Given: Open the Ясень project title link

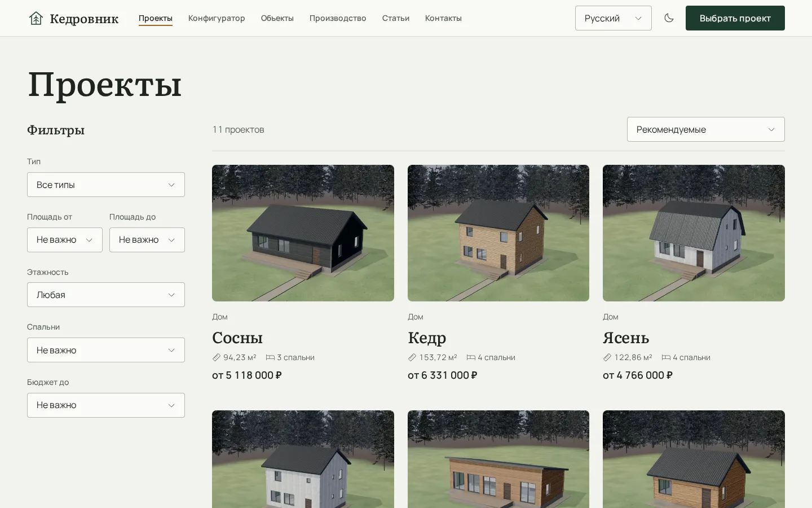Looking at the screenshot, I should pyautogui.click(x=626, y=338).
